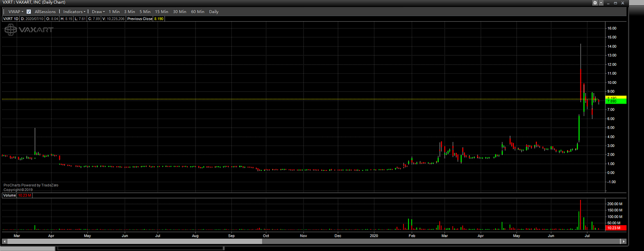The width and height of the screenshot is (644, 251).
Task: Change interval to 60 Min
Action: pyautogui.click(x=198, y=12)
